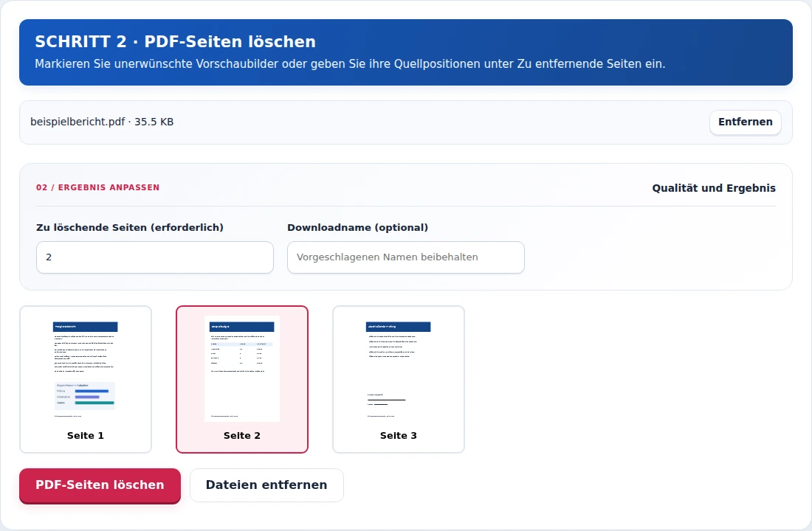Click the instruction text starting with Markieren Sie
This screenshot has height=531, width=812.
click(350, 64)
